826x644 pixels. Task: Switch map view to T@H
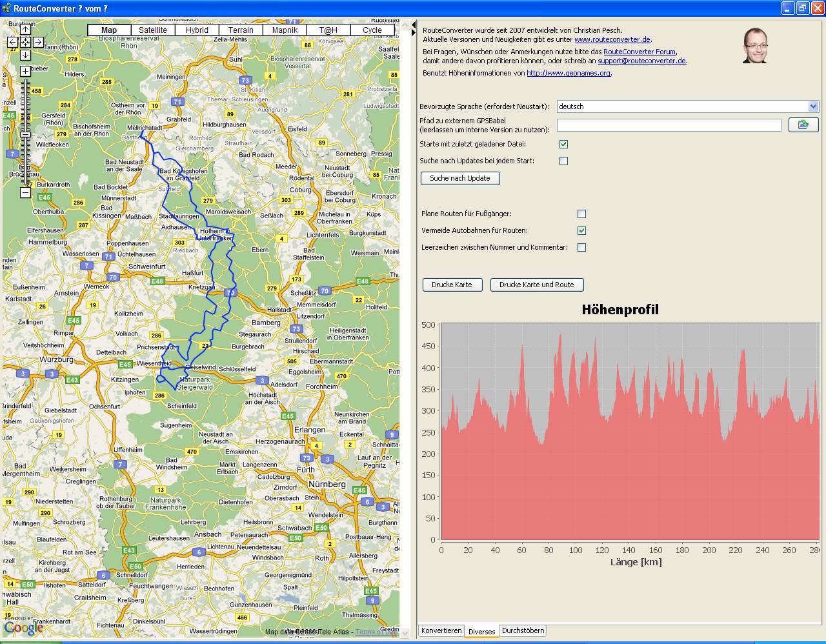point(328,30)
